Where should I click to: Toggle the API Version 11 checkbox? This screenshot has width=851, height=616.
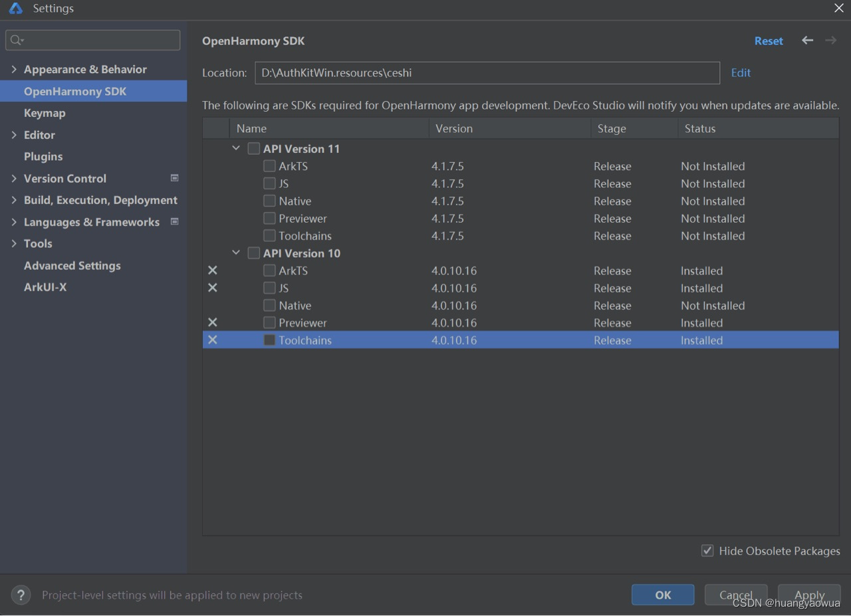[x=253, y=148]
